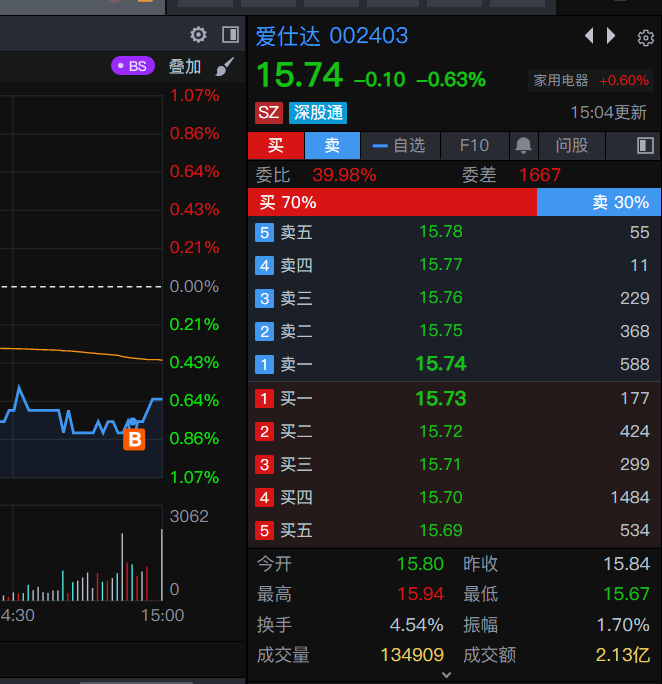Image resolution: width=662 pixels, height=684 pixels.
Task: Select 卖五 row at 15.78
Action: (x=454, y=232)
